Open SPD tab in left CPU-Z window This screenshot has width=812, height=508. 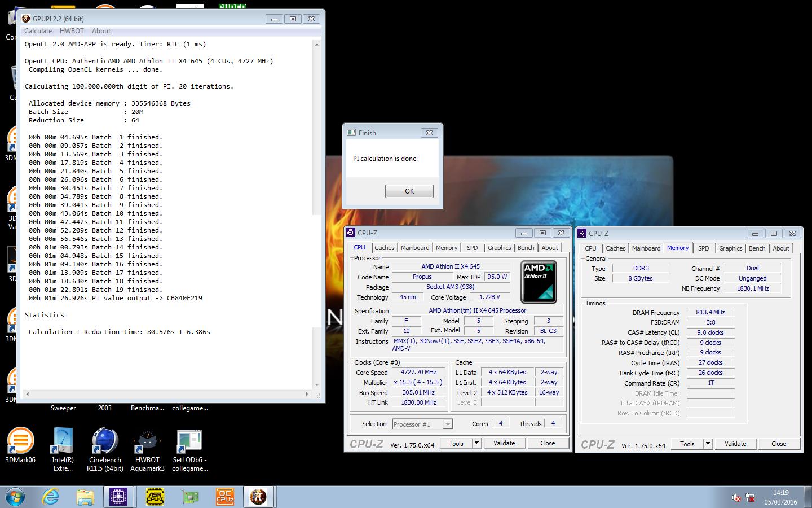pos(473,248)
